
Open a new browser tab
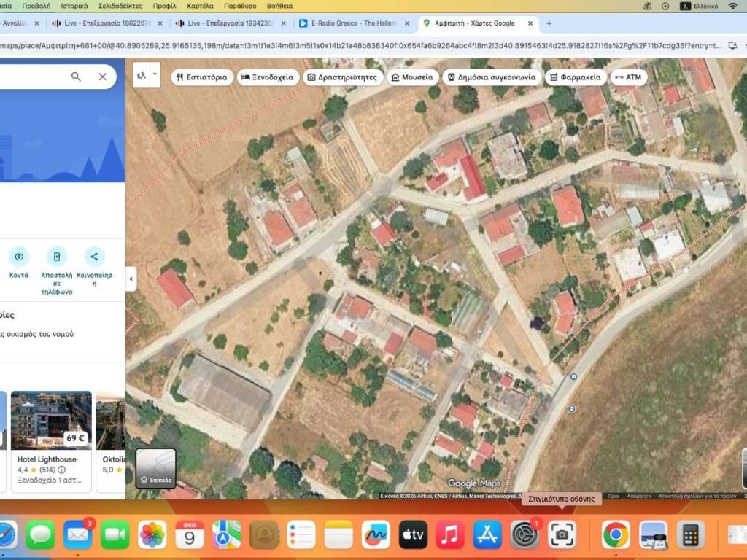coord(549,23)
